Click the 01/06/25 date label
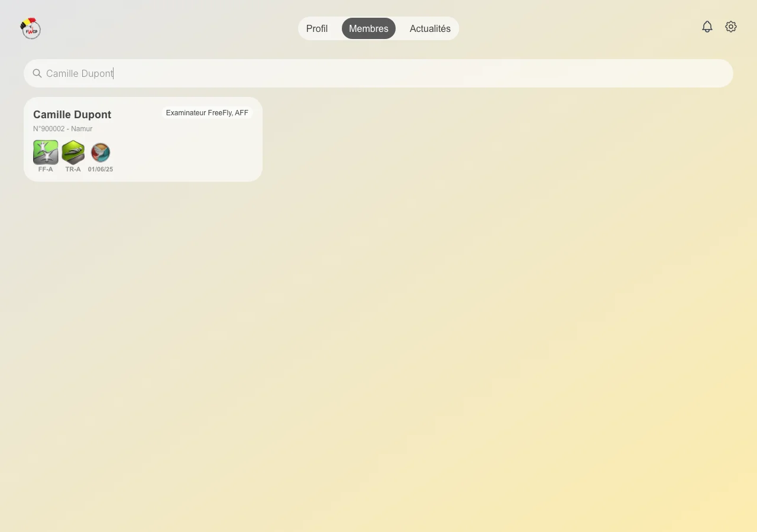The width and height of the screenshot is (757, 532). point(101,169)
